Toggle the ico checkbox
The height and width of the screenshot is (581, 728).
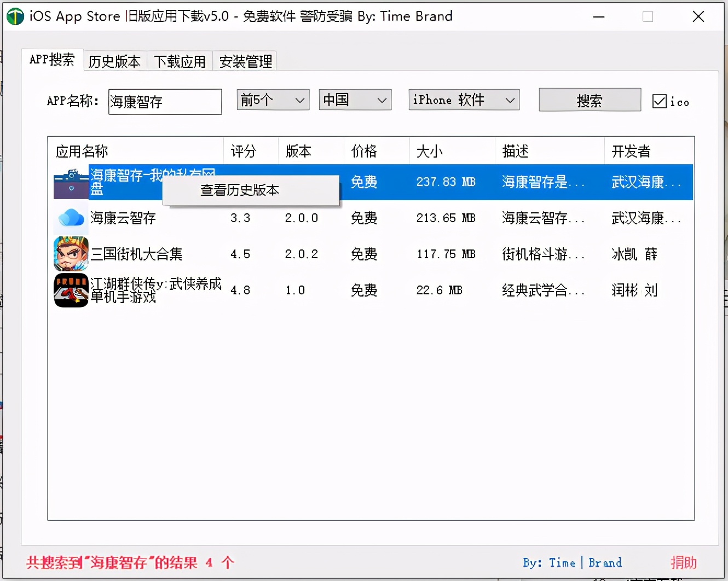(x=659, y=101)
